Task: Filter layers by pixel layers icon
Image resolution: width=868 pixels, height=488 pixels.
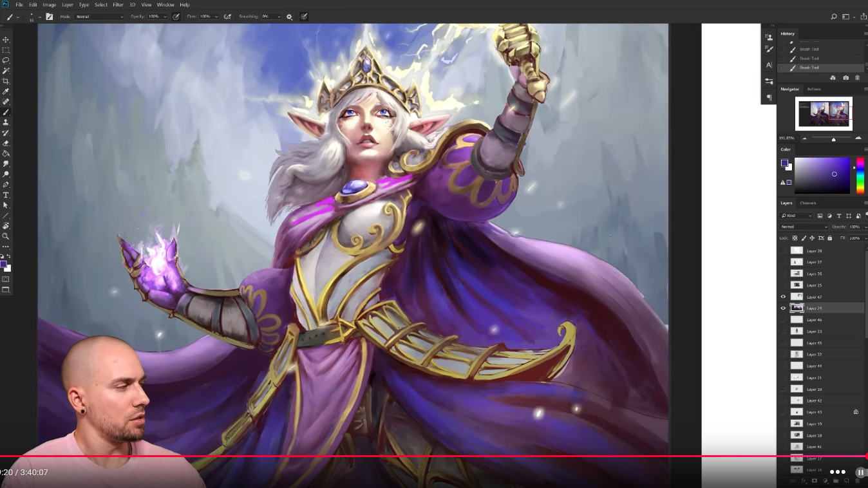Action: click(x=819, y=216)
